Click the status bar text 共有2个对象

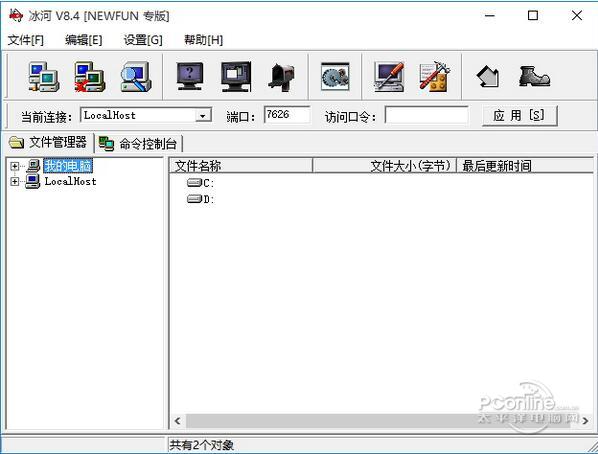click(x=202, y=445)
